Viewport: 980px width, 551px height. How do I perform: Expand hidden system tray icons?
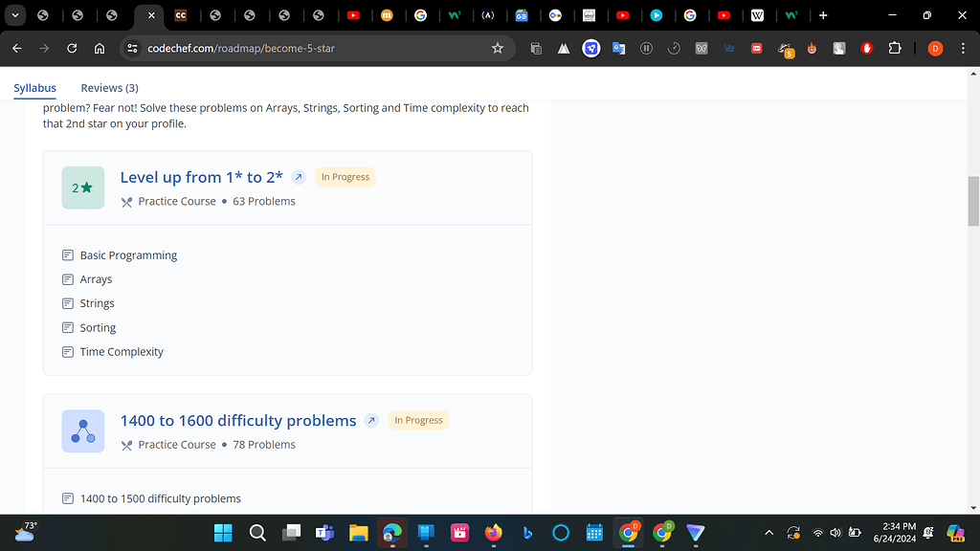coord(768,533)
